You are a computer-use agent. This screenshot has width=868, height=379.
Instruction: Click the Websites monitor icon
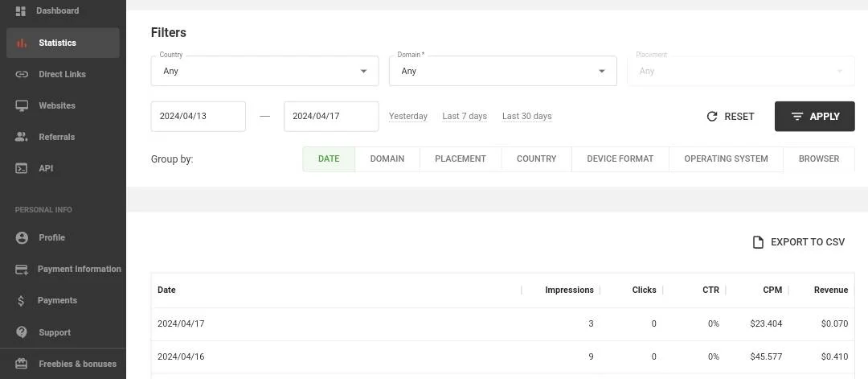coord(22,106)
